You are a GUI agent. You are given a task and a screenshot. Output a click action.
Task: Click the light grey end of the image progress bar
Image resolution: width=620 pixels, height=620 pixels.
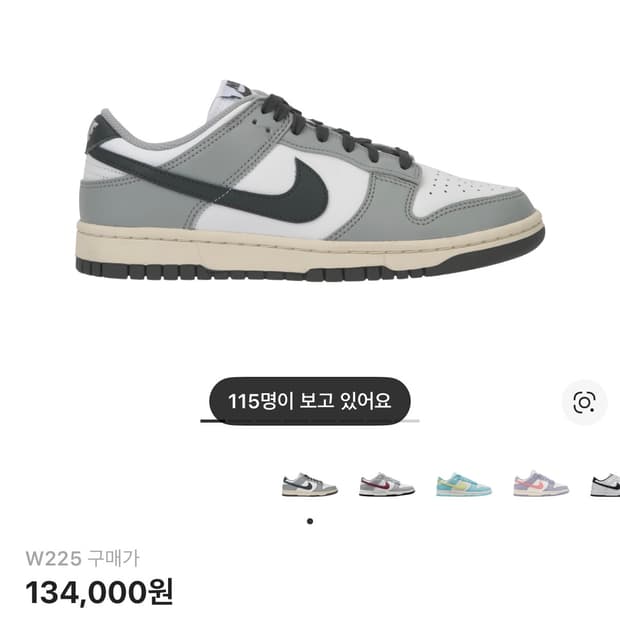click(x=414, y=421)
